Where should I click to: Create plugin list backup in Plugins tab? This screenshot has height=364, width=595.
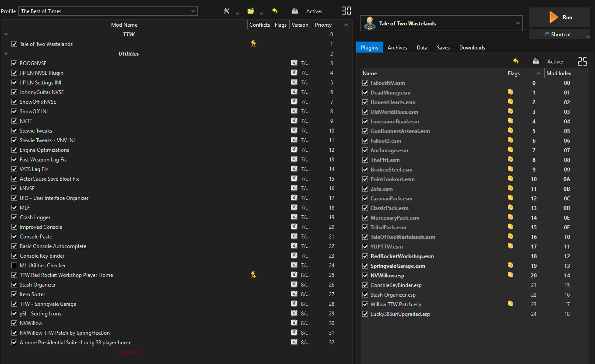coord(536,61)
